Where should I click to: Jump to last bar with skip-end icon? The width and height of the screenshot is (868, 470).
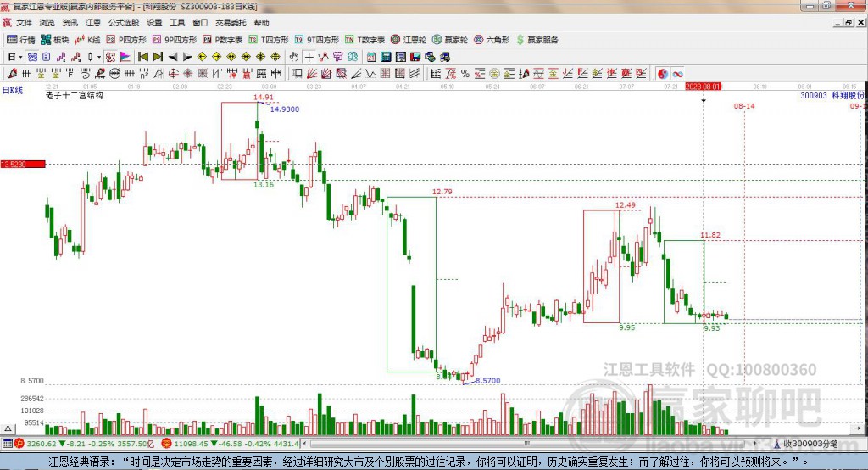click(158, 57)
